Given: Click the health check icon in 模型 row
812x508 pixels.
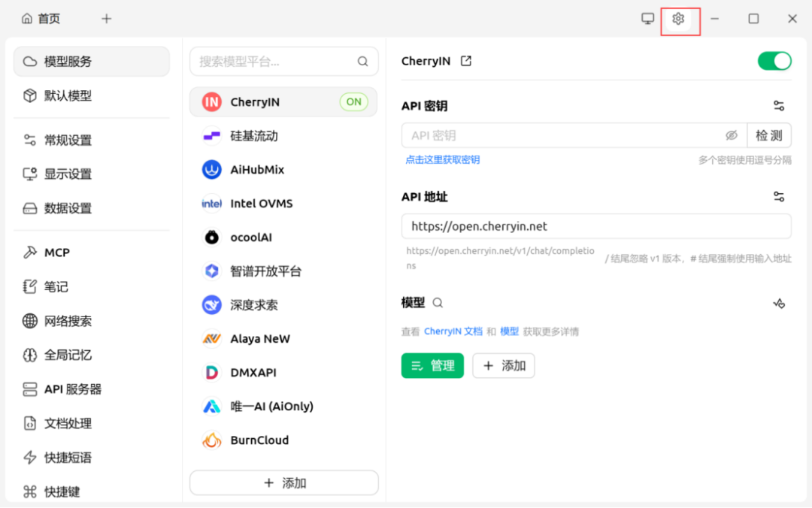Looking at the screenshot, I should [x=779, y=304].
